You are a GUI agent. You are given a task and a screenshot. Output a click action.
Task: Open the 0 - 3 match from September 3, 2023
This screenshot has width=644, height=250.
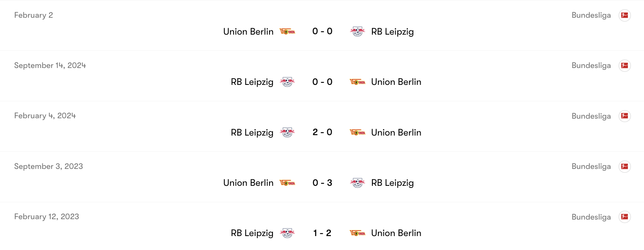(322, 183)
